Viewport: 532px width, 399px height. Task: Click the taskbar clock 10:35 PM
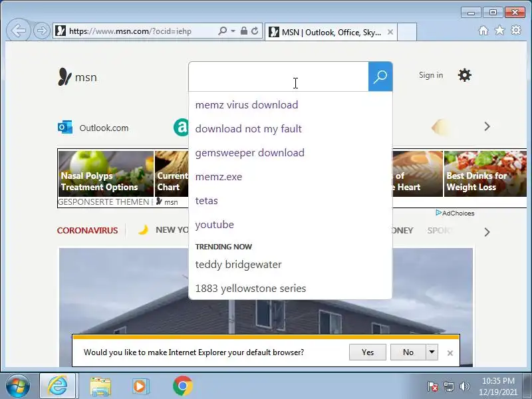tap(498, 386)
